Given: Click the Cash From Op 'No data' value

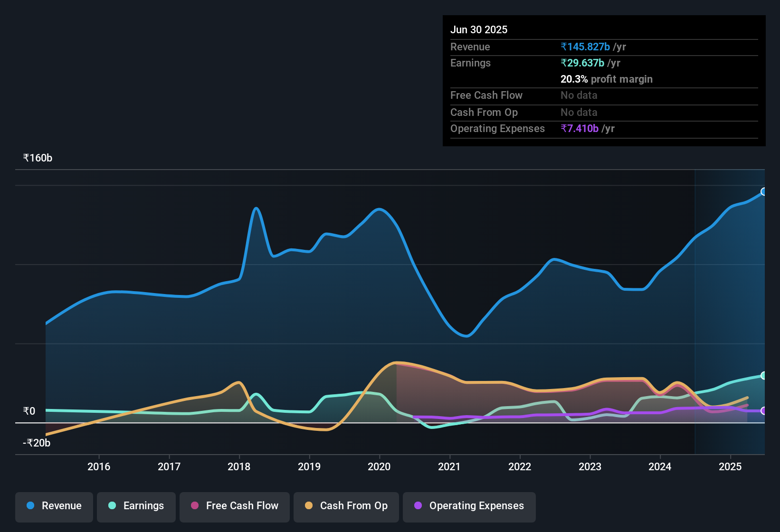Looking at the screenshot, I should (x=579, y=112).
